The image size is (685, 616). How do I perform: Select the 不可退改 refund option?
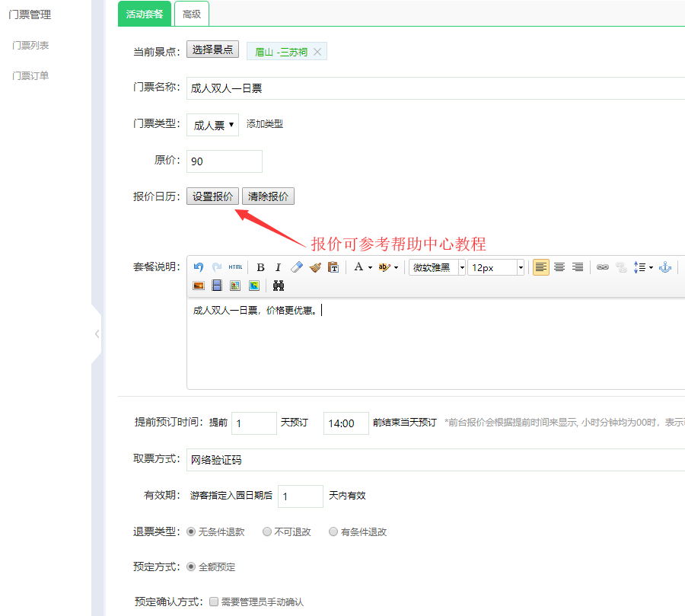point(267,532)
